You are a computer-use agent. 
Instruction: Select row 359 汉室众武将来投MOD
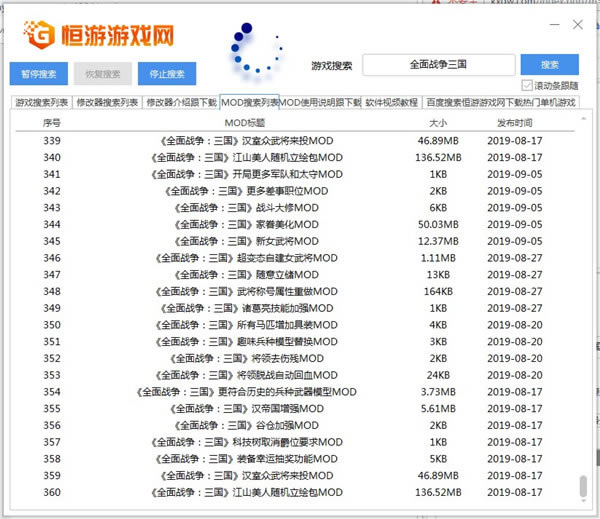pyautogui.click(x=295, y=476)
